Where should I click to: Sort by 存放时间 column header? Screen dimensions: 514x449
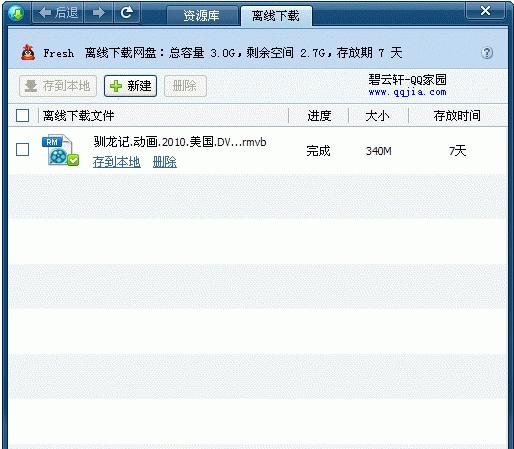[x=457, y=116]
